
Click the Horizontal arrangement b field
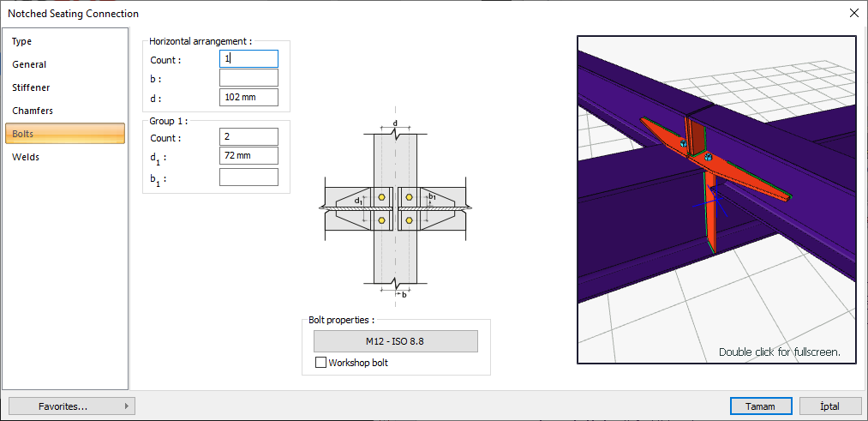tap(248, 78)
